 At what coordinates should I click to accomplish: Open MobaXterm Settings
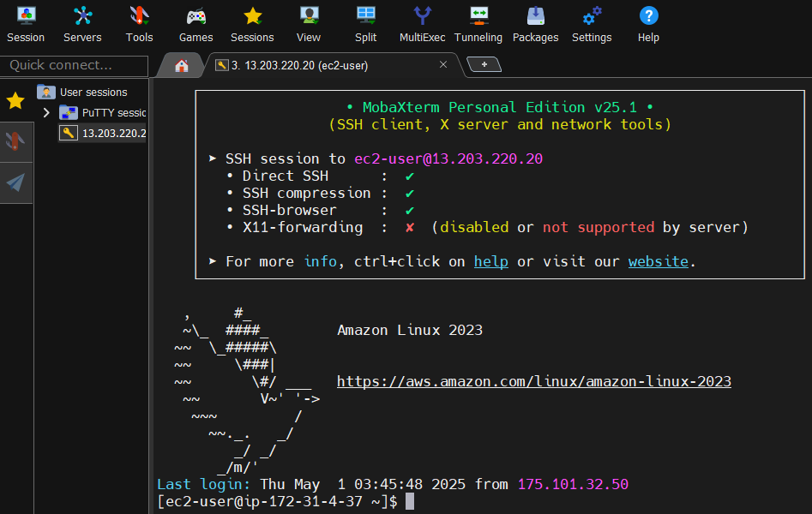[x=592, y=23]
